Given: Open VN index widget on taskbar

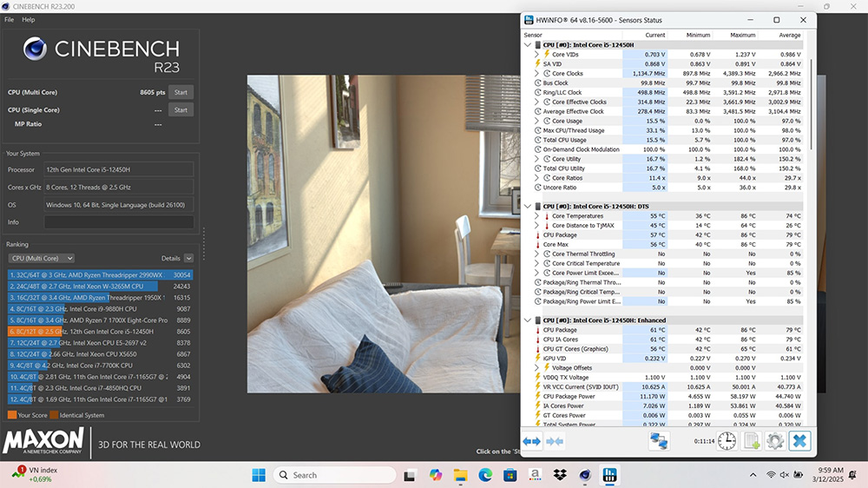Looking at the screenshot, I should pos(35,474).
